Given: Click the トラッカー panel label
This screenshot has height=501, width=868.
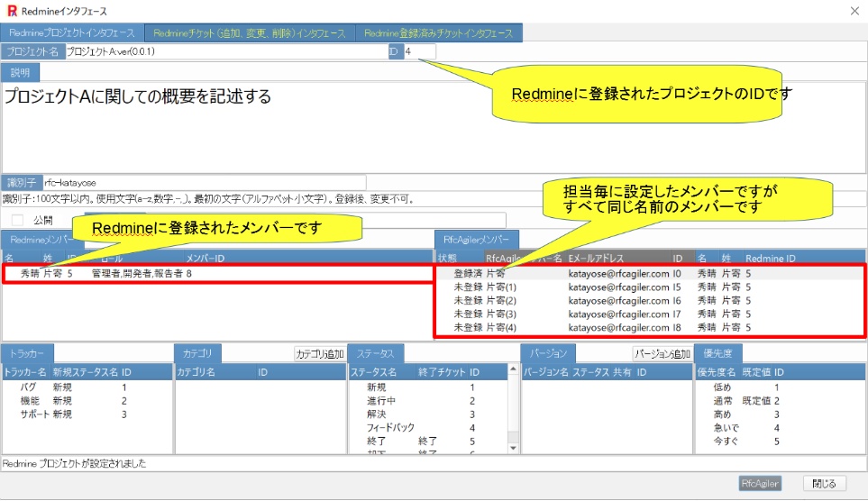Looking at the screenshot, I should pyautogui.click(x=27, y=353).
